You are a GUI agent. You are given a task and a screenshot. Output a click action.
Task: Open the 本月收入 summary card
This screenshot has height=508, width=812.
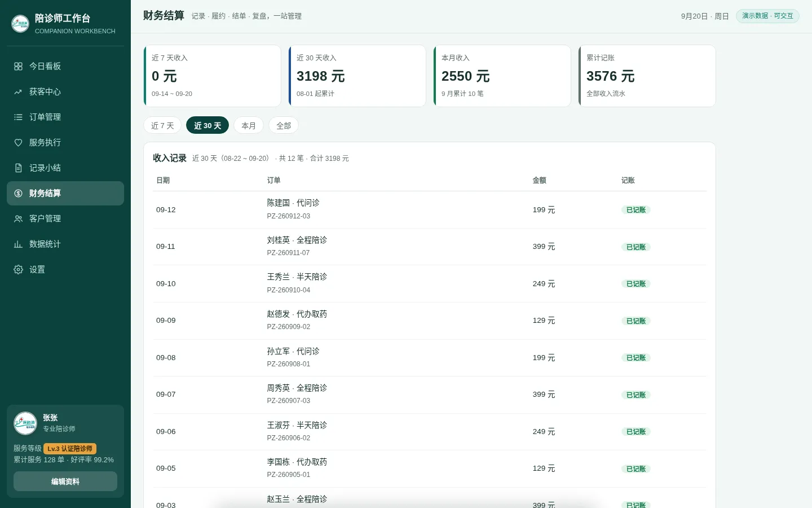pyautogui.click(x=502, y=76)
